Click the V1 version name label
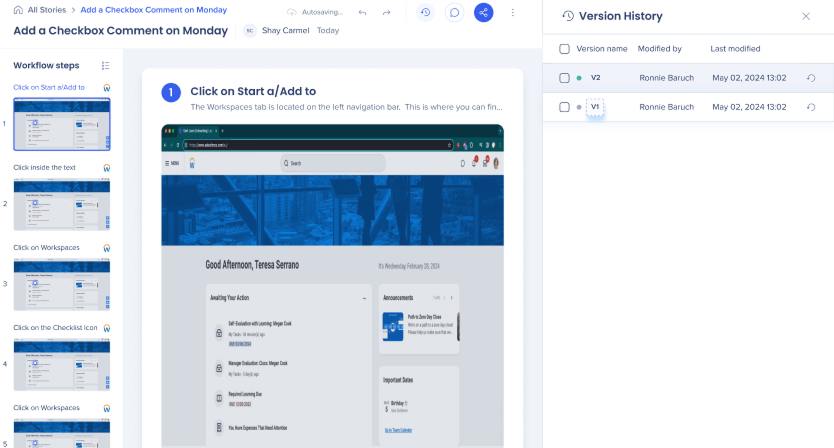The width and height of the screenshot is (834, 448). 595,107
